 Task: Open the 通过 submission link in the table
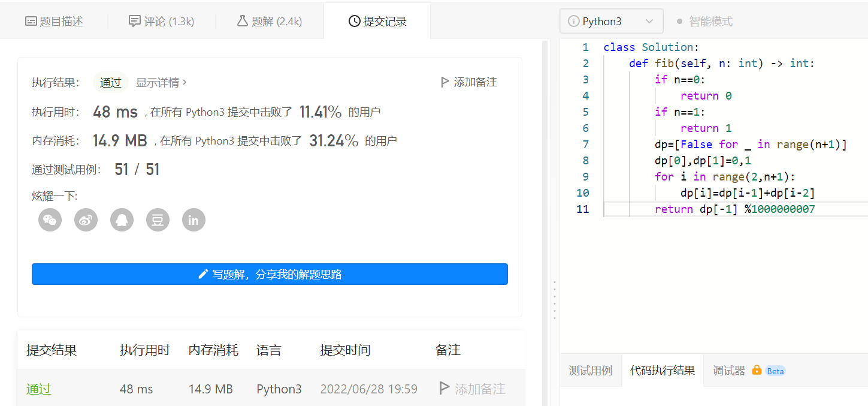tap(39, 389)
